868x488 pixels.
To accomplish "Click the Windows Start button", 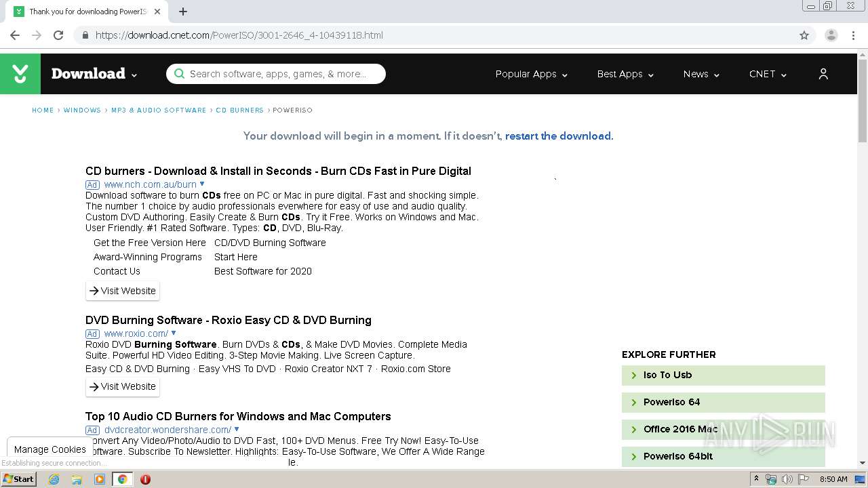I will click(x=18, y=479).
